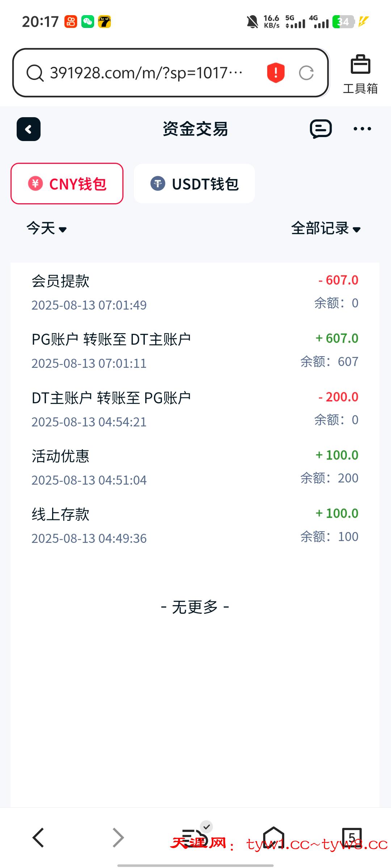The height and width of the screenshot is (868, 391).
Task: Go to the browser home page
Action: (x=274, y=837)
